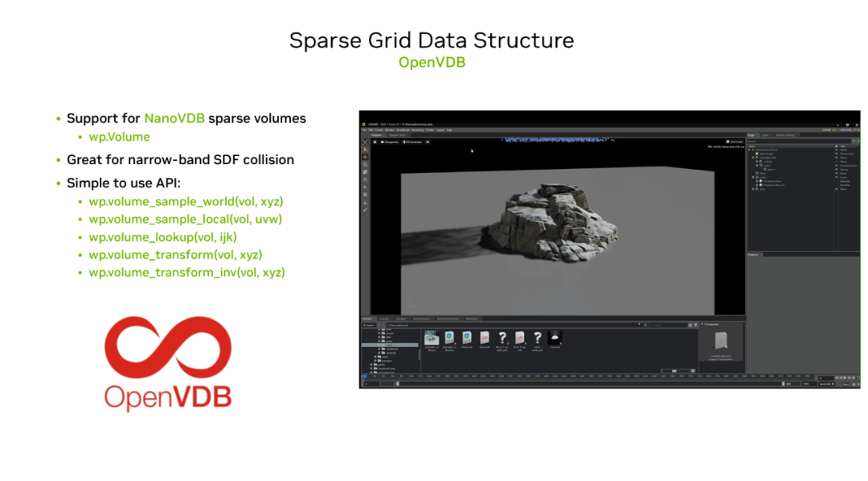
Task: Activate the Move tool in the left toolbar
Action: click(x=366, y=157)
